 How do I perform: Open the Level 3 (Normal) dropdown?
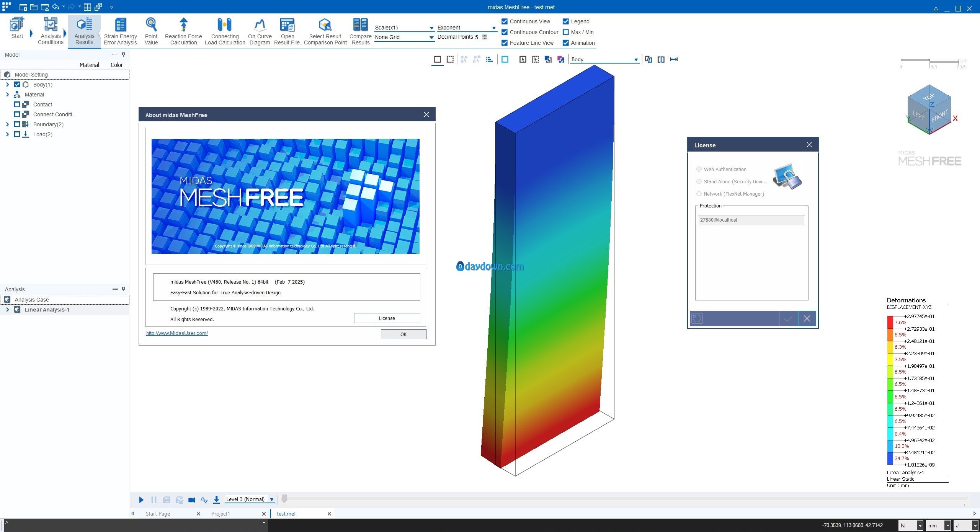point(250,499)
